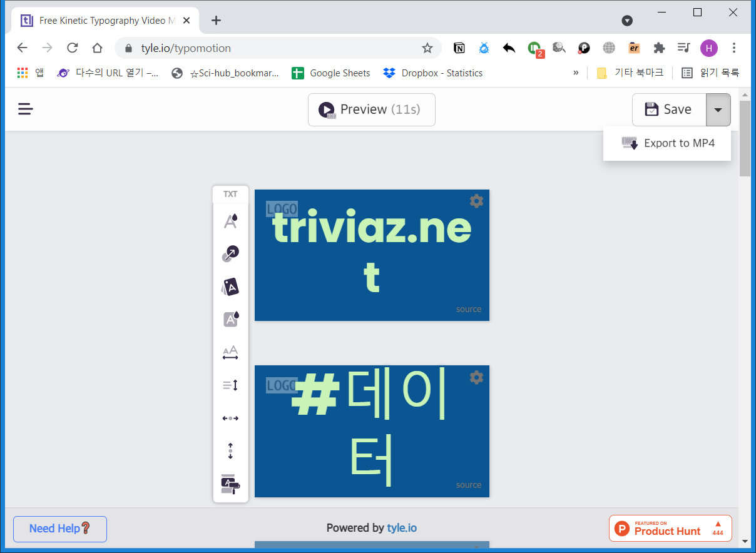The width and height of the screenshot is (756, 553).
Task: Close the Free Kinetic Typography tab
Action: pos(186,20)
